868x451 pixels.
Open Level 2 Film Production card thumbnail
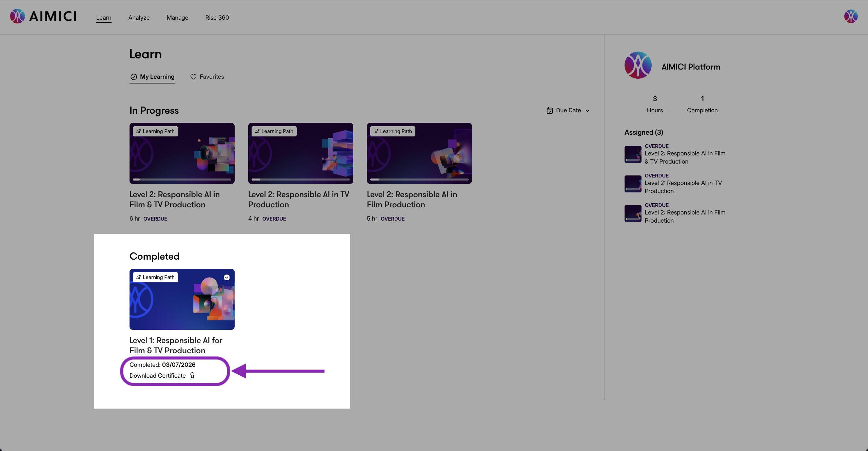coord(419,153)
